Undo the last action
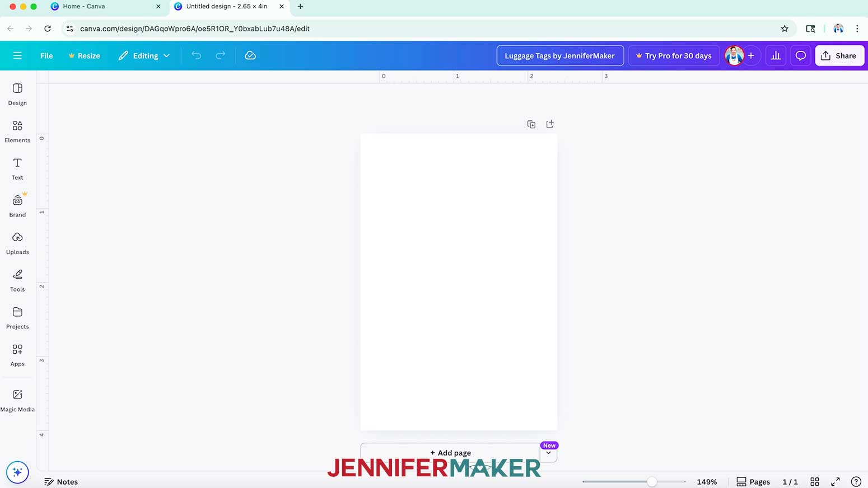Image resolution: width=868 pixels, height=488 pixels. pyautogui.click(x=196, y=55)
